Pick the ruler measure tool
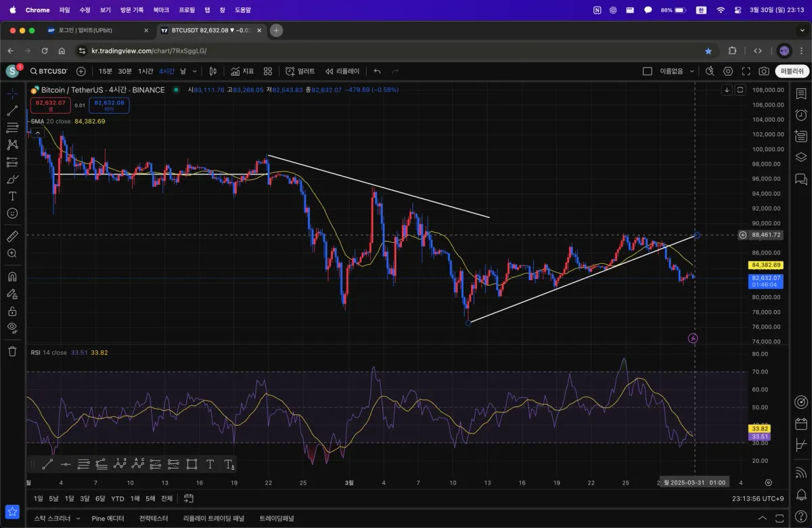Image resolution: width=812 pixels, height=528 pixels. [12, 236]
